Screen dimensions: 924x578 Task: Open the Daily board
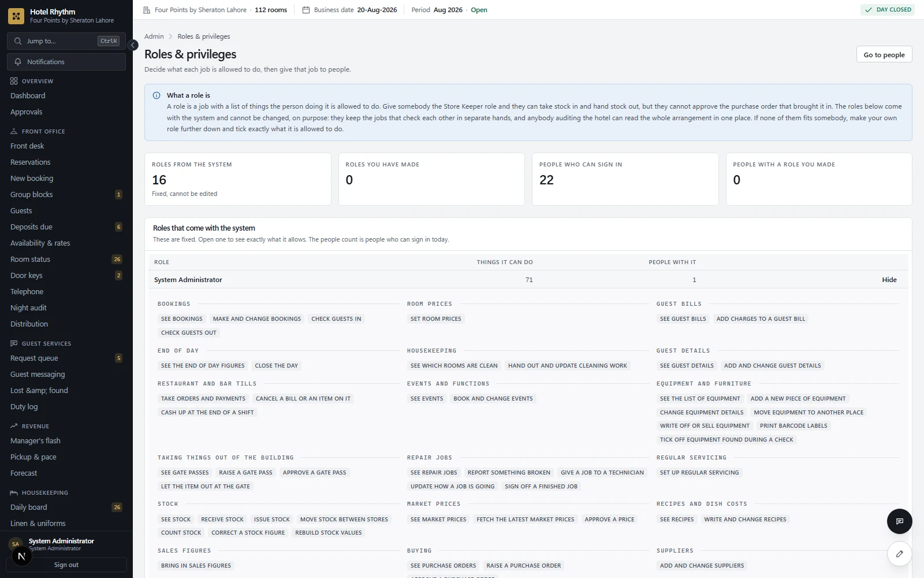(66, 507)
